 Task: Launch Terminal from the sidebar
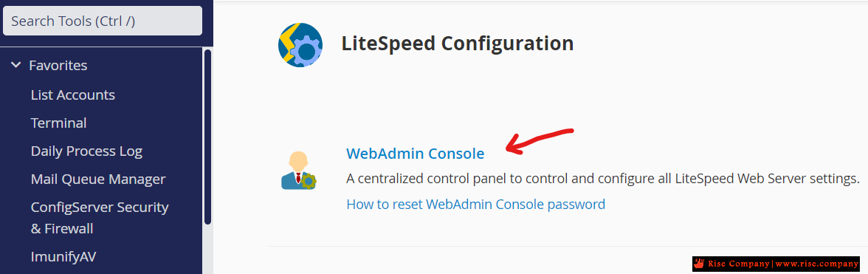pos(59,123)
